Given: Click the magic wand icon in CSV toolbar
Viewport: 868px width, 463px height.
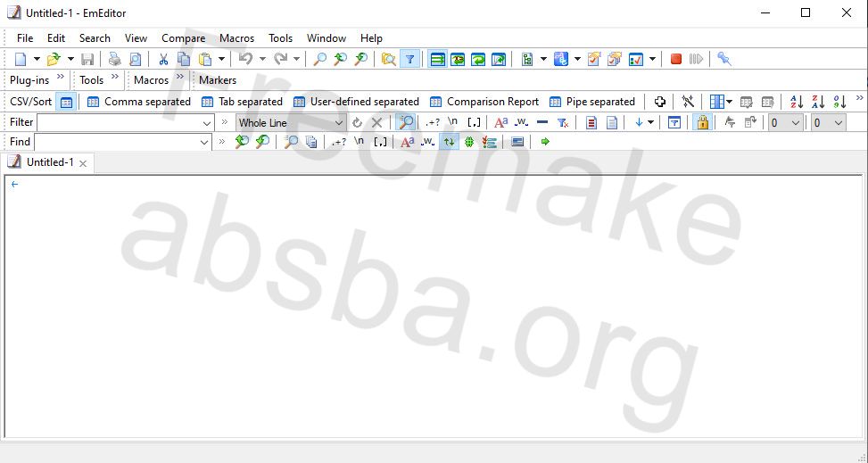Looking at the screenshot, I should (x=688, y=102).
